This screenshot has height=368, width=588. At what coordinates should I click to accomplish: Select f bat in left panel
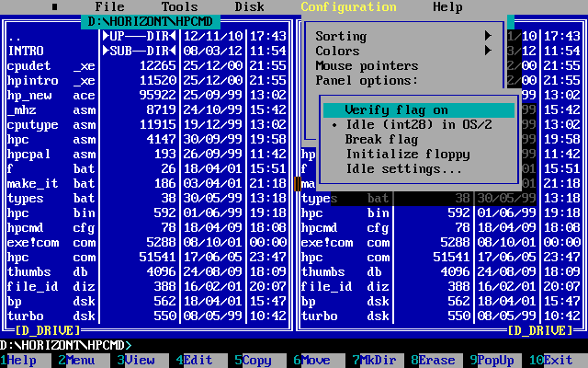tap(147, 169)
